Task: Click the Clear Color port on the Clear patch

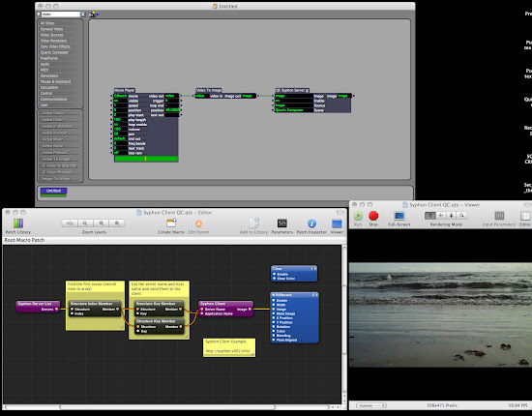Action: (274, 279)
